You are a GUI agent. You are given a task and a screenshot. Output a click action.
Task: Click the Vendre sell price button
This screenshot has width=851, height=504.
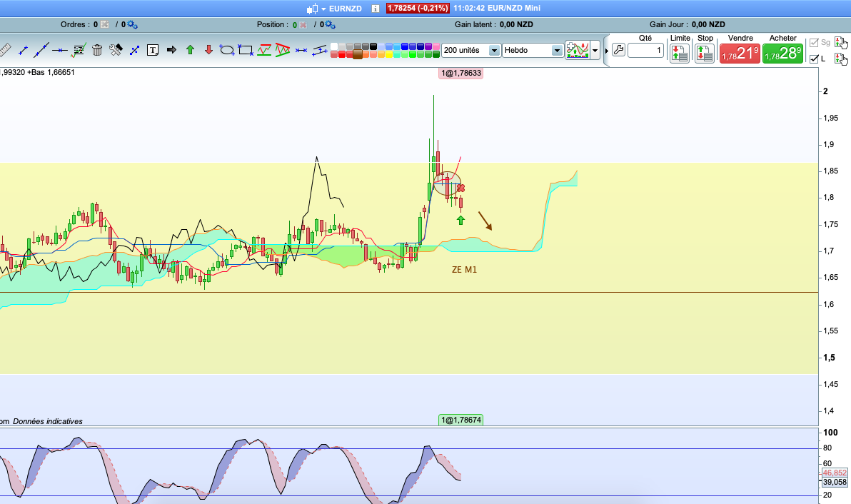coord(740,53)
